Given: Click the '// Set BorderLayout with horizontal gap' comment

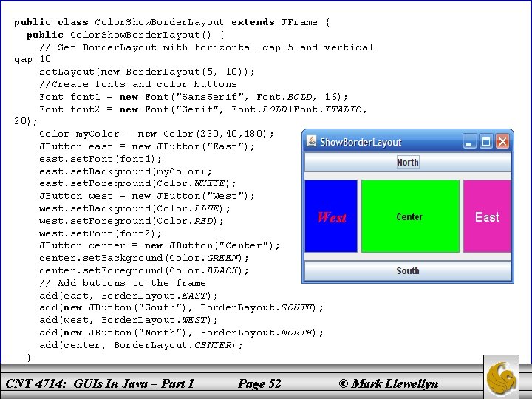Looking at the screenshot, I should coord(206,47).
